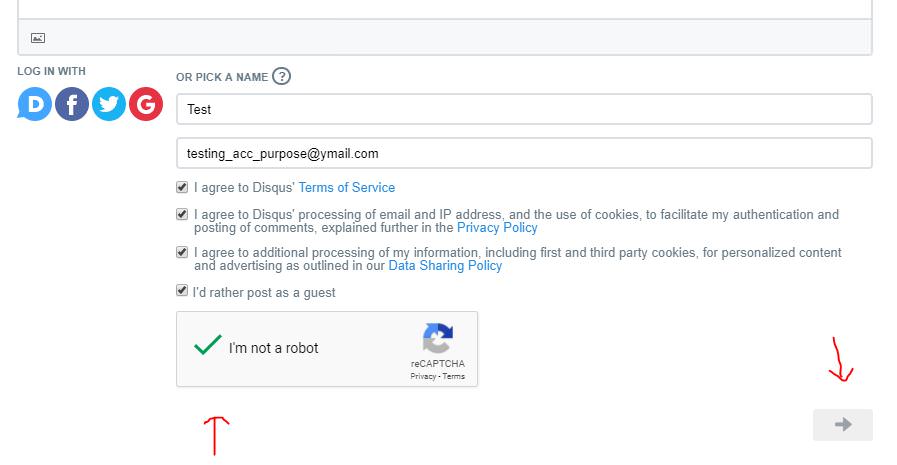The width and height of the screenshot is (897, 465).
Task: Uncheck the additional processing agreement checkbox
Action: tap(182, 252)
